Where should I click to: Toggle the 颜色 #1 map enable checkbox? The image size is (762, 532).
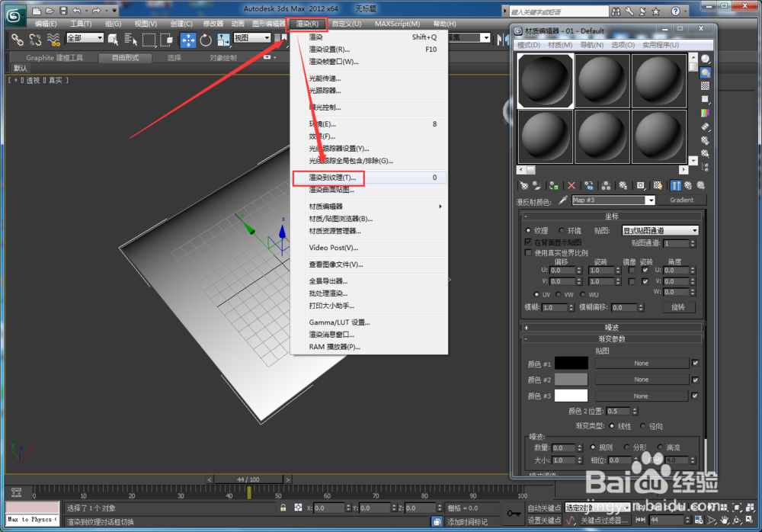696,363
